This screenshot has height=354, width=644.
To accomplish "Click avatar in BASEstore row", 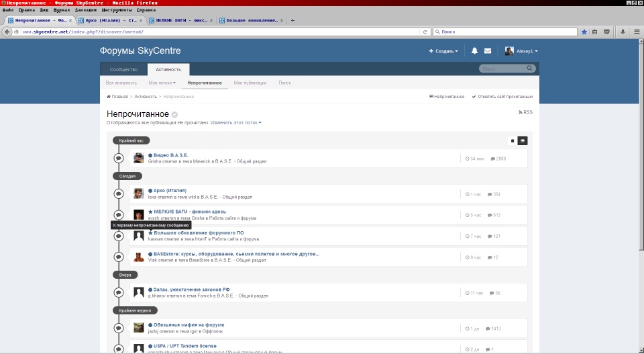I will 139,257.
